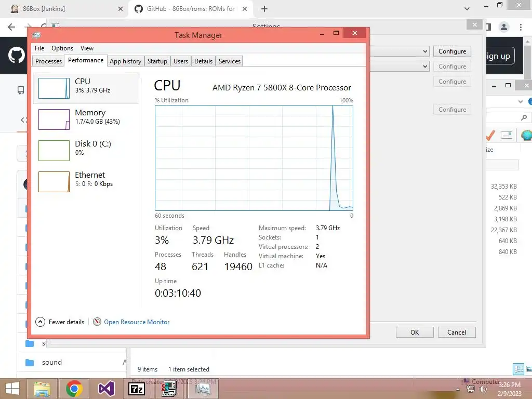Show hidden tray icons arrow
Viewport: 532px width, 399px height.
[x=458, y=390]
